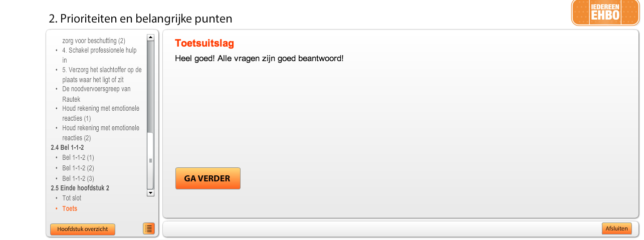Screen dimensions: 644x240
Task: Open De noodvervoersgreep van Rautek
Action: [96, 94]
